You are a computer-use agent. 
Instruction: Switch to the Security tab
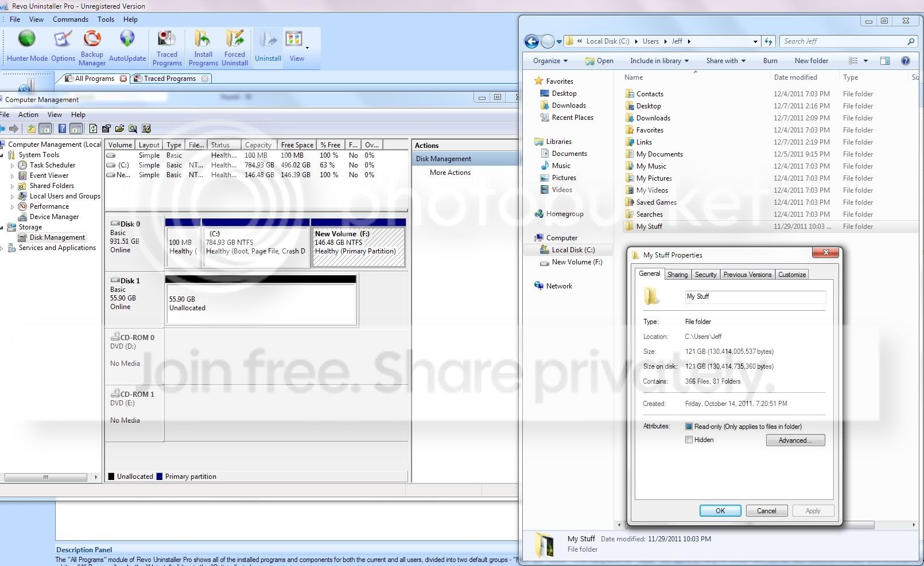pyautogui.click(x=705, y=275)
